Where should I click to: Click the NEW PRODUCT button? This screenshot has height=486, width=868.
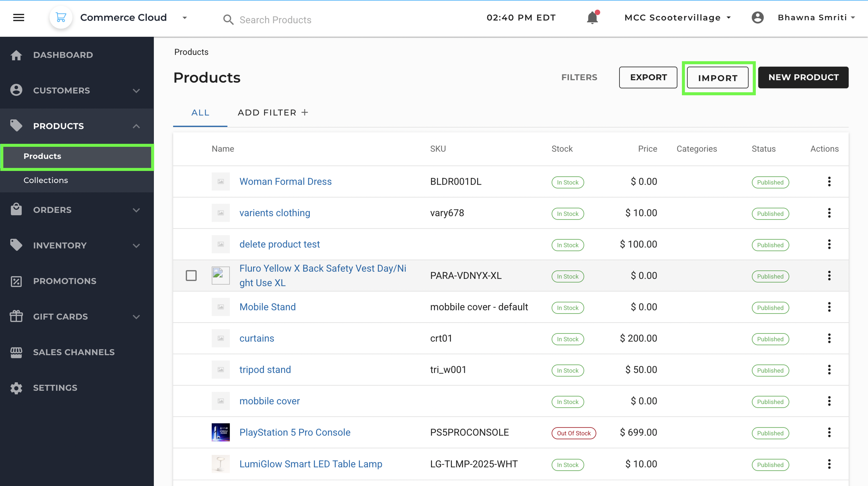click(803, 77)
